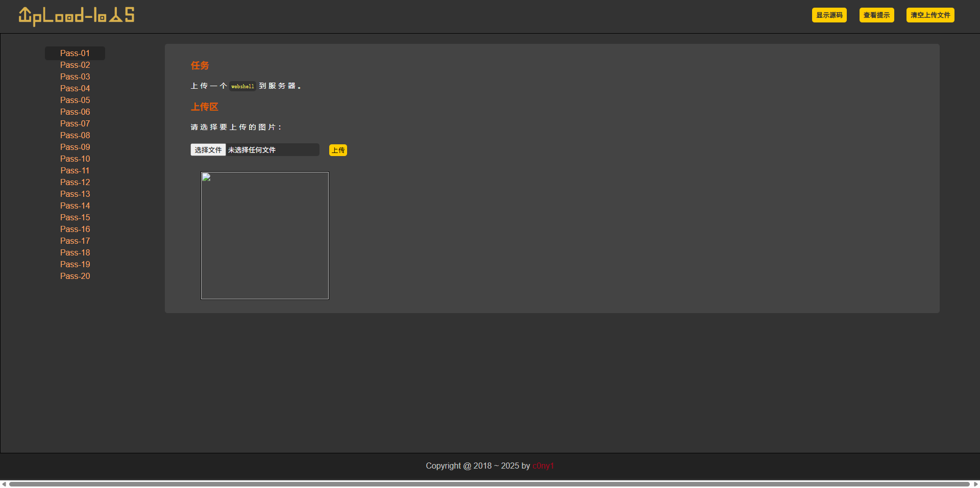The height and width of the screenshot is (488, 980).
Task: Click the Copyright 2018 ~ 2025 footer text
Action: tap(478, 466)
